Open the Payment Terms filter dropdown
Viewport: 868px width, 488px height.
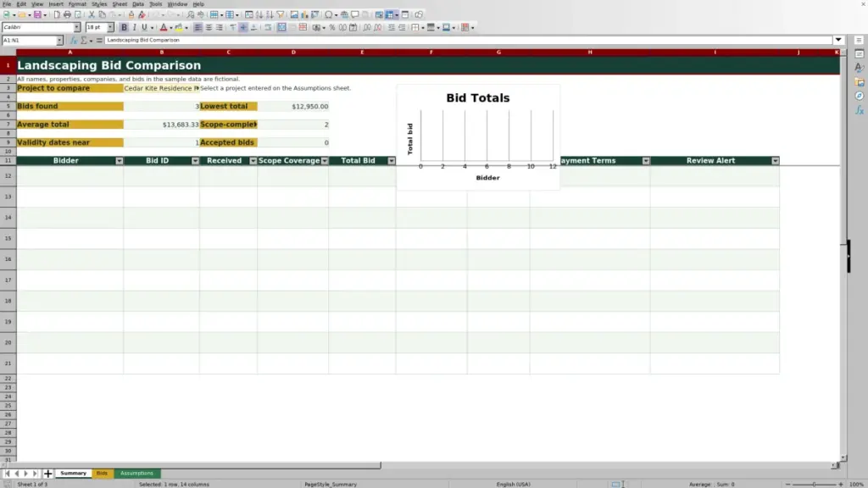[646, 160]
